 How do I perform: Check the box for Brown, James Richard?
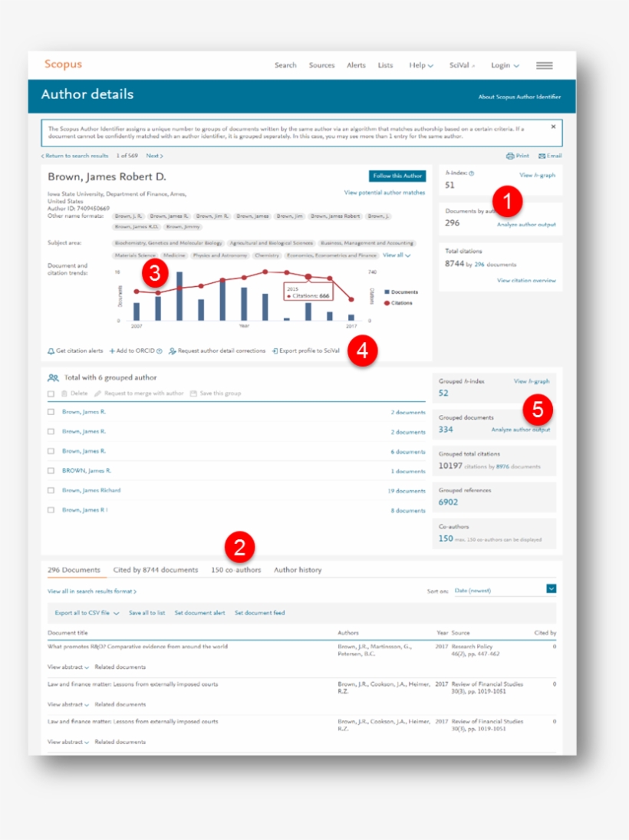tap(51, 490)
